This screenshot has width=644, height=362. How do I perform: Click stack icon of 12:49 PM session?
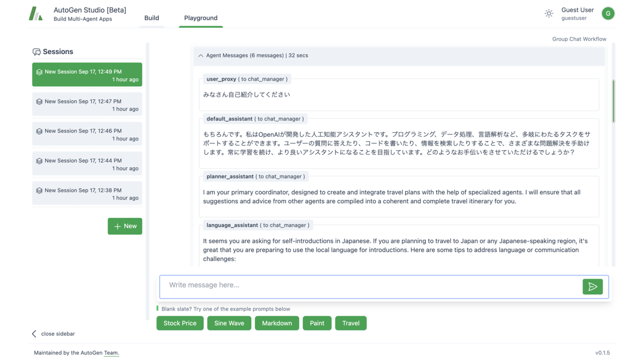pos(39,72)
